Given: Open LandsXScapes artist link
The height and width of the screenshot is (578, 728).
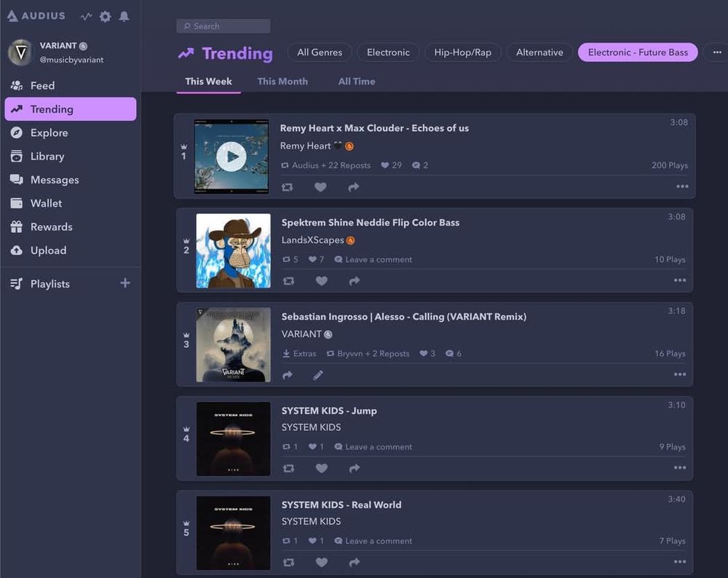Looking at the screenshot, I should [x=312, y=240].
